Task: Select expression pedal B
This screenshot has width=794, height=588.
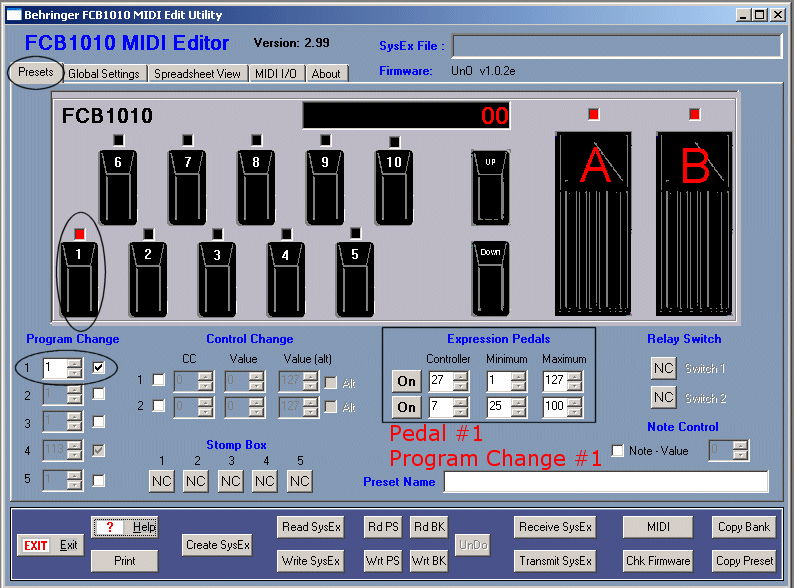Action: coord(694,223)
